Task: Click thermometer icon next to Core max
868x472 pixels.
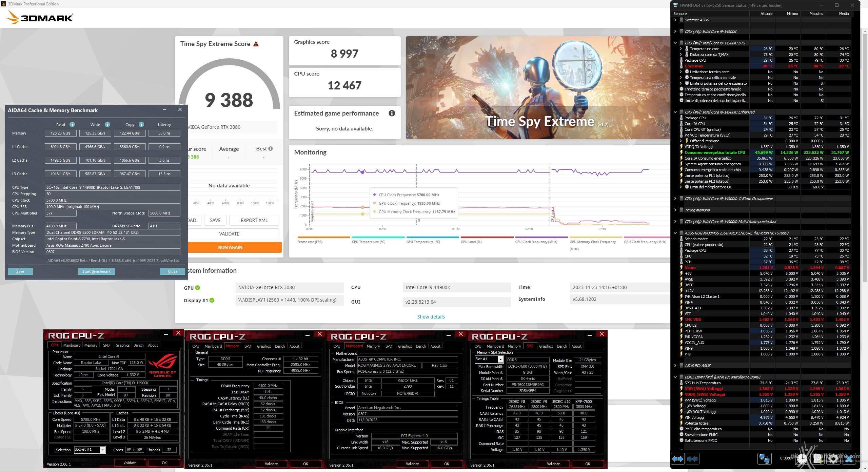Action: point(681,66)
